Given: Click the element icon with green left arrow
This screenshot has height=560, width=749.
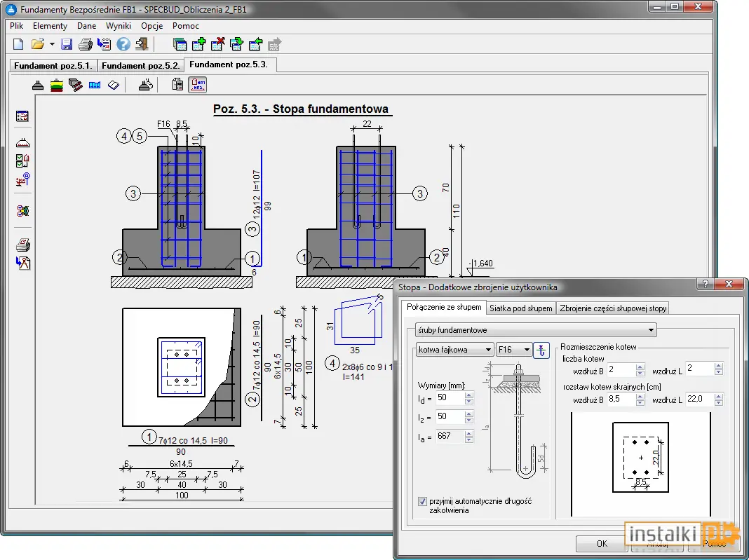Looking at the screenshot, I should pyautogui.click(x=255, y=44).
